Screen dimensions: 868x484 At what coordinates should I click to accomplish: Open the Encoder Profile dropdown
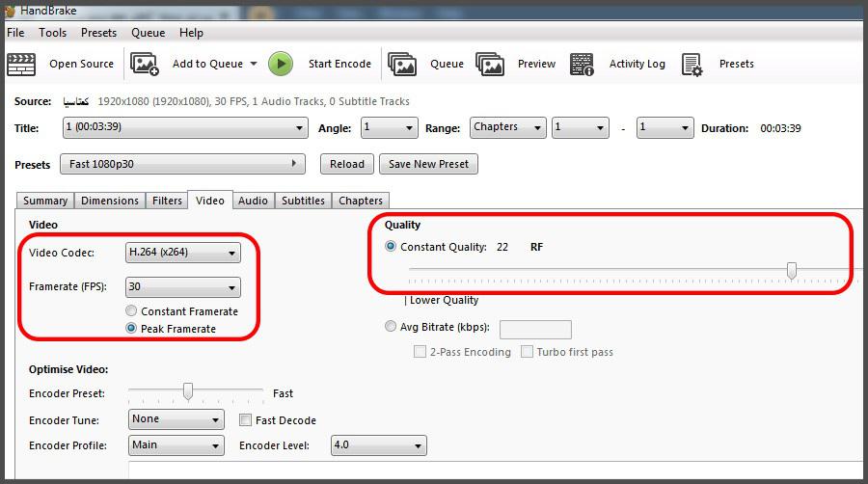coord(176,445)
